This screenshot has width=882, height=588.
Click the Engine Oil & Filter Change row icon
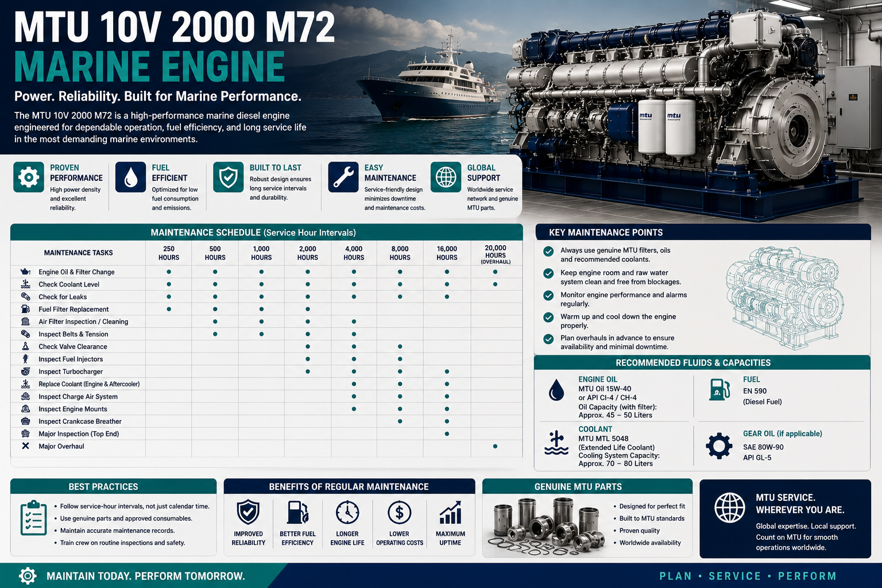25,272
